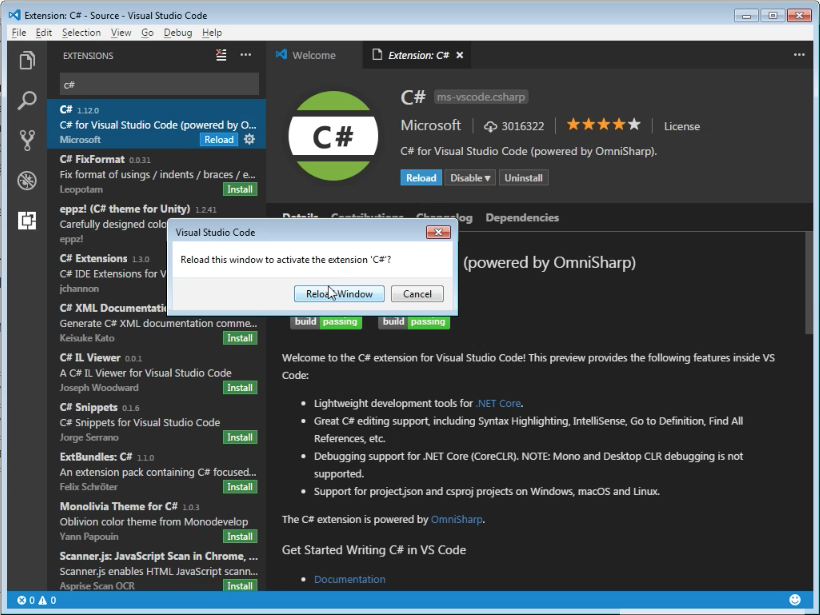Install the C# Snippets extension
The height and width of the screenshot is (615, 820).
(240, 437)
